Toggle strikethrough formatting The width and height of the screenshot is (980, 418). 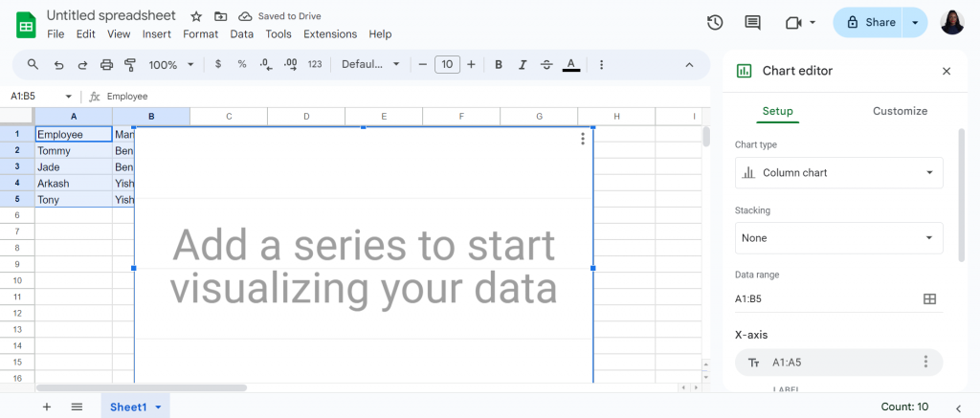[546, 64]
